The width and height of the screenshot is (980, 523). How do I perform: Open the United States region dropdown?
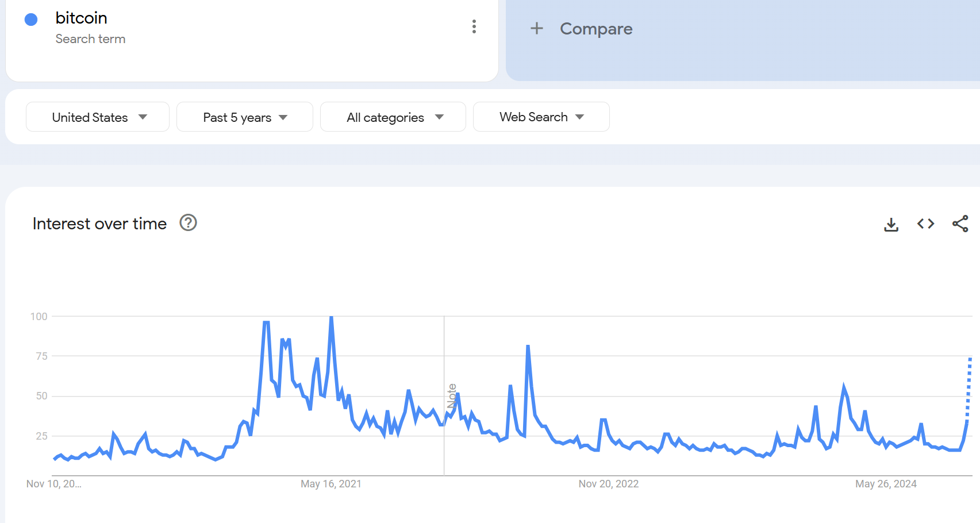[98, 117]
